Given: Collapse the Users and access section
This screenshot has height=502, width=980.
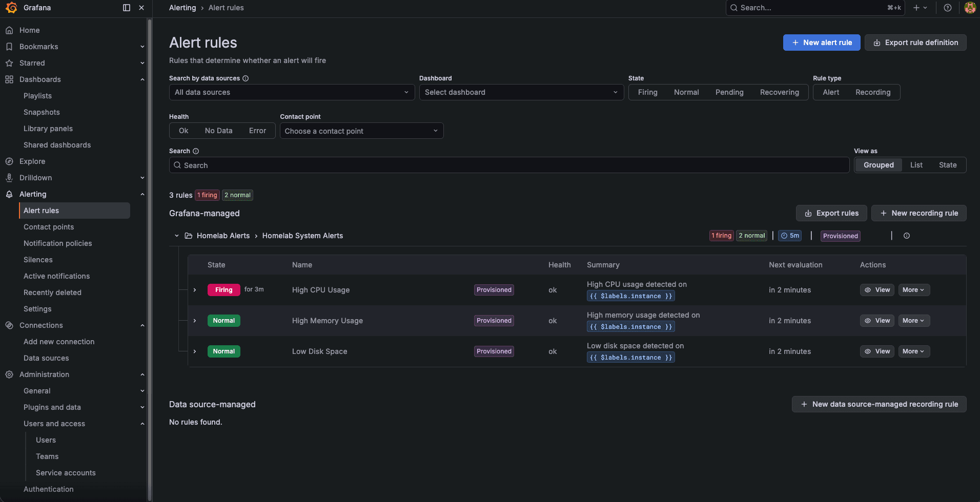Looking at the screenshot, I should tap(142, 424).
